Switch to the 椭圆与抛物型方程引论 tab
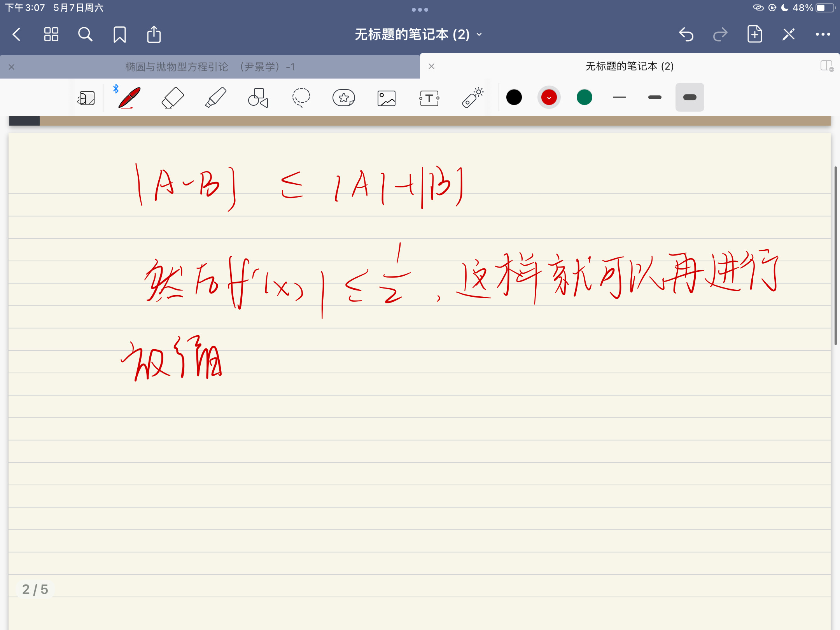Image resolution: width=840 pixels, height=630 pixels. (210, 67)
